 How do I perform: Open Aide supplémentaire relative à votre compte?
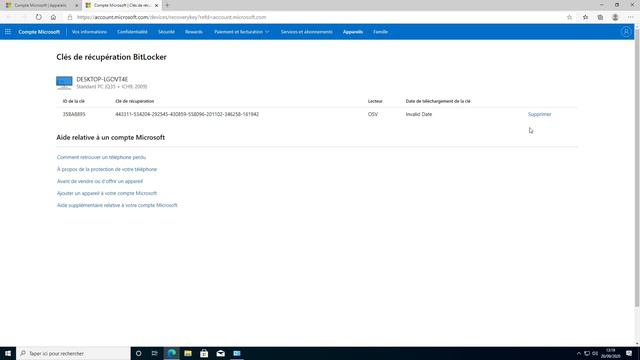(117, 205)
